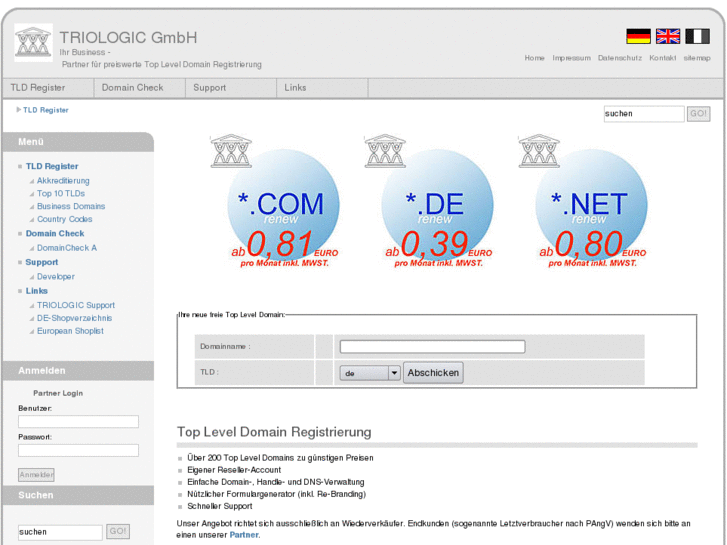Click into the Domainname input field
The height and width of the screenshot is (545, 727).
click(432, 346)
